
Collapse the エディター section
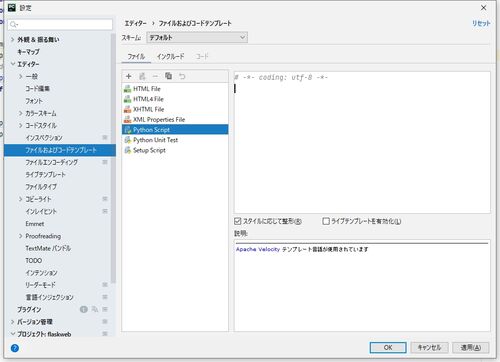click(x=12, y=64)
